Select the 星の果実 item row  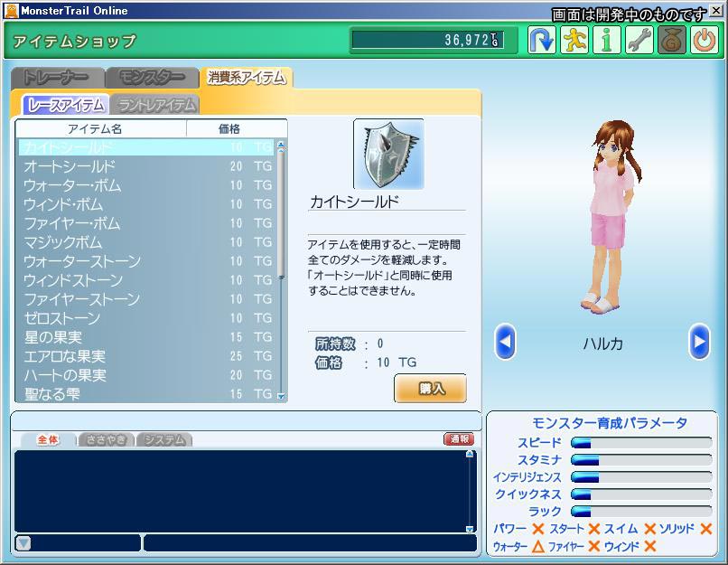[147, 337]
